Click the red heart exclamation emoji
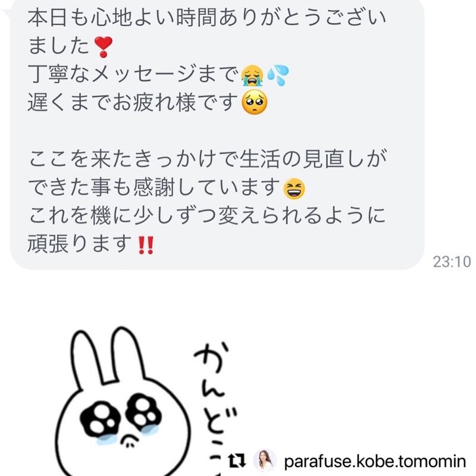476x476 pixels. 103,47
